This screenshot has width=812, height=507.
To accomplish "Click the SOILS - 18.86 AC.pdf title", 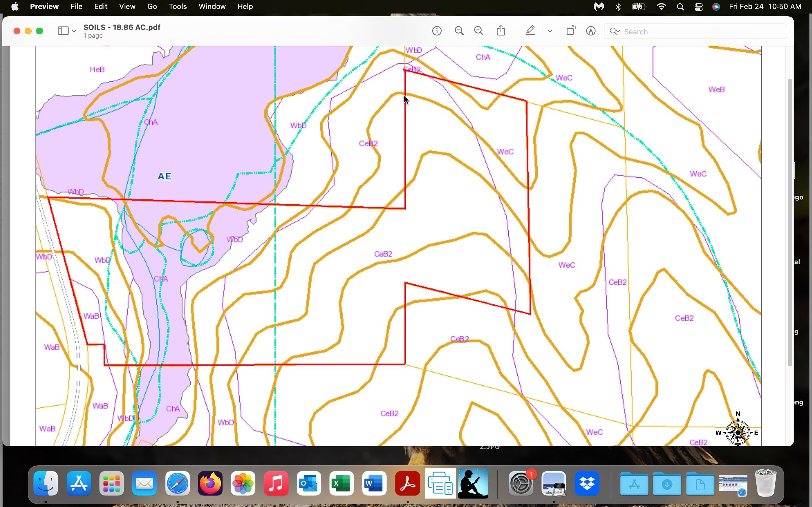I will 122,27.
